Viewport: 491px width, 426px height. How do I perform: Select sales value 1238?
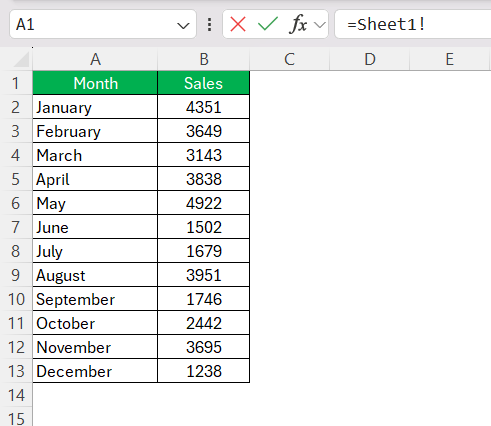(x=204, y=371)
